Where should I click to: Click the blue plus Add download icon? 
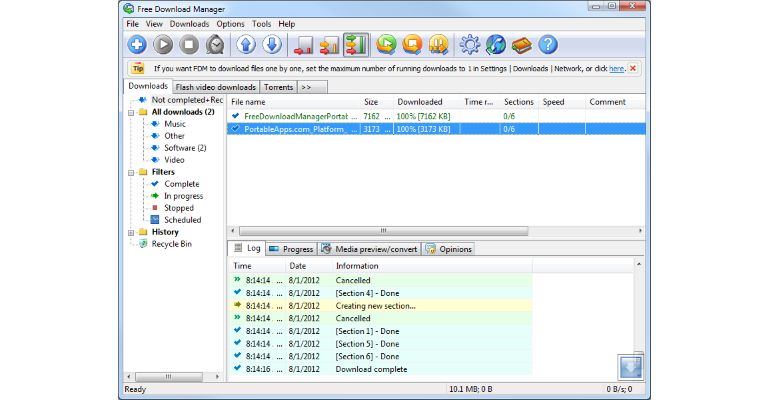coord(137,45)
